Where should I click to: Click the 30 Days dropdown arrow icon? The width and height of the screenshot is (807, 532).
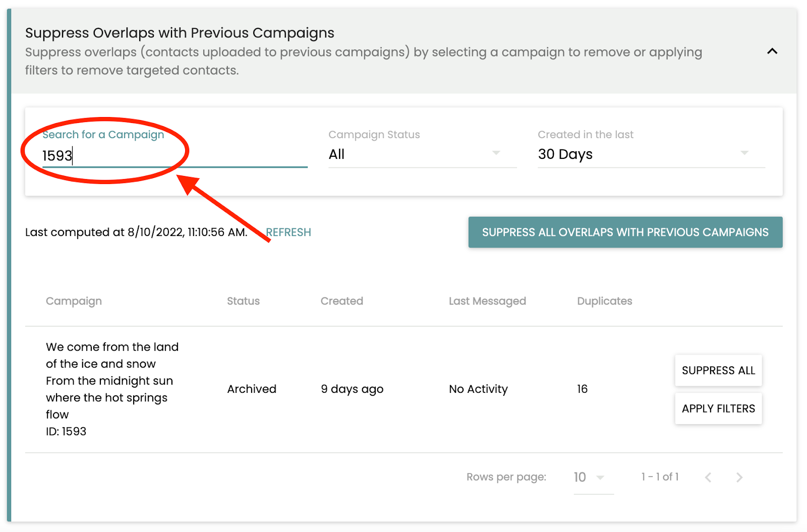(x=744, y=153)
